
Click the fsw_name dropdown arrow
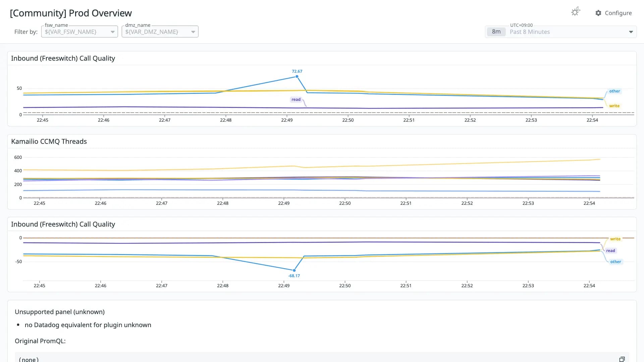coord(113,32)
